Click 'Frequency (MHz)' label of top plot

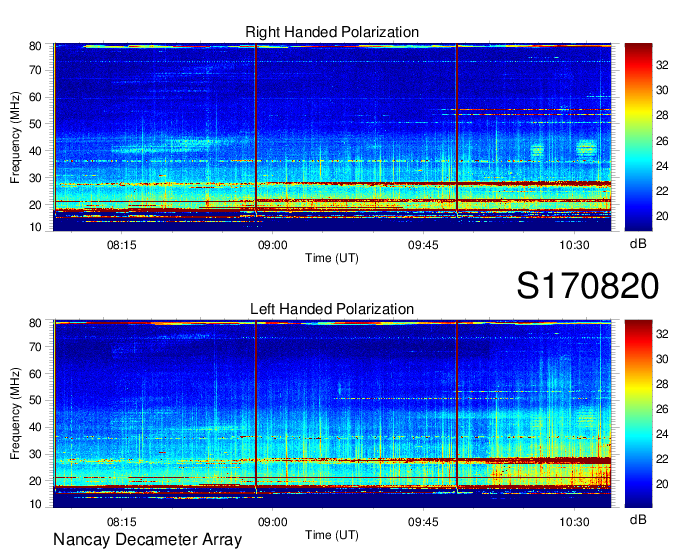click(x=15, y=137)
